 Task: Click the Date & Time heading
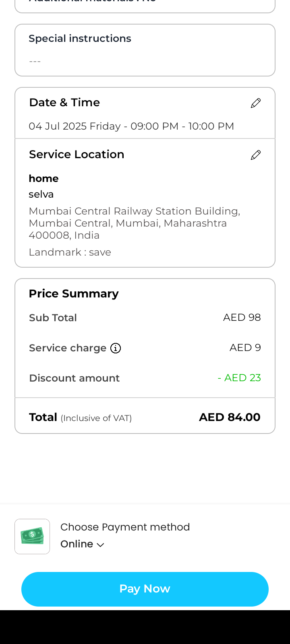(64, 103)
